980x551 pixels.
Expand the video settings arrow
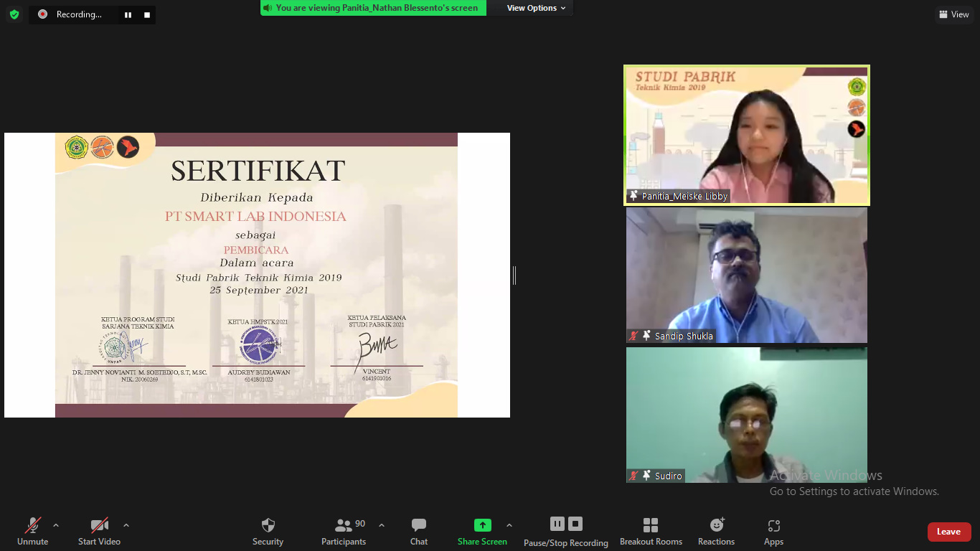pos(126,525)
